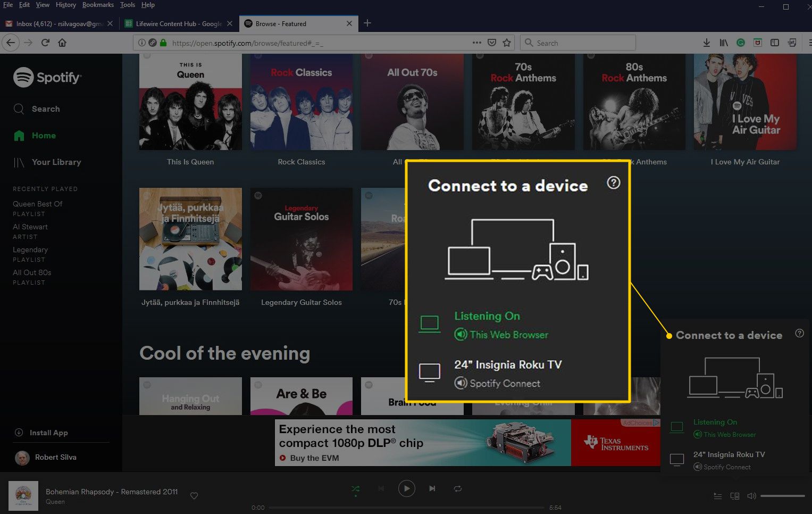Click the Bohemian Rhapsody song title
Screen dimensions: 812x514
(x=112, y=492)
